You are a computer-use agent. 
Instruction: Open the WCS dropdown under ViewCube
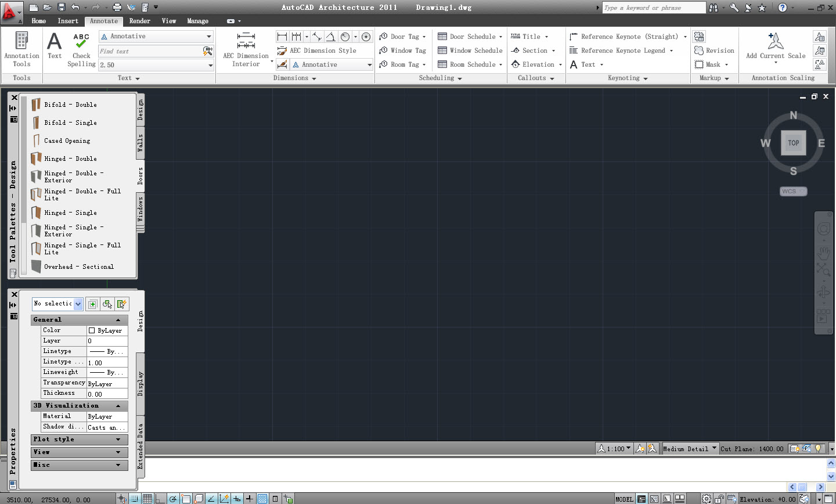pos(793,192)
